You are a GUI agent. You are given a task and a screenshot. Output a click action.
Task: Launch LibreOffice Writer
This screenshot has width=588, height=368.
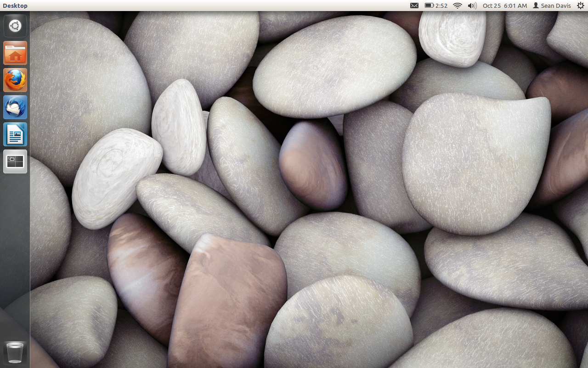(15, 134)
